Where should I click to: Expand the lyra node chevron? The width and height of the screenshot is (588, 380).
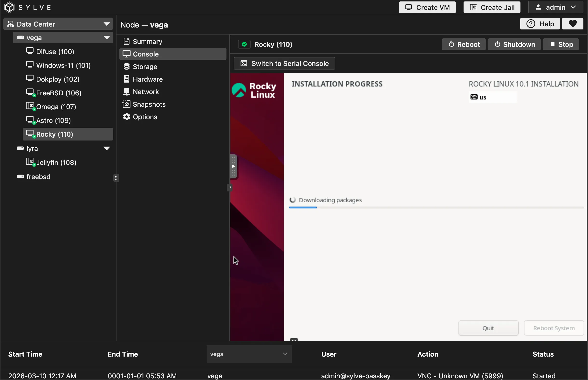[107, 148]
